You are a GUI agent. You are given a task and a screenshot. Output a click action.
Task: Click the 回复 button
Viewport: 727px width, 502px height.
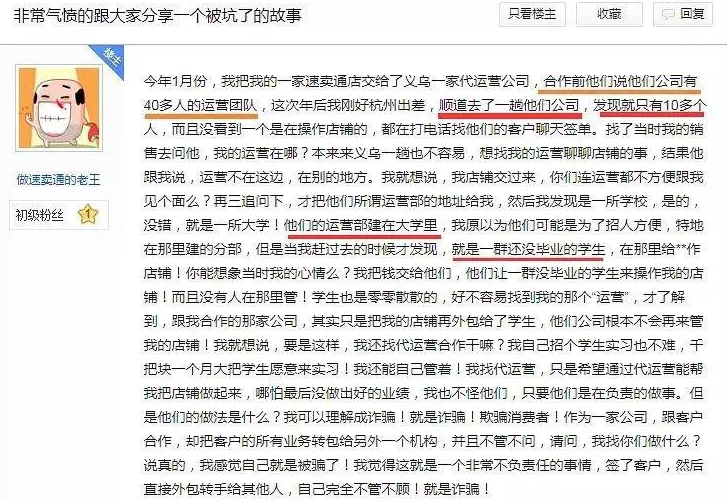682,15
